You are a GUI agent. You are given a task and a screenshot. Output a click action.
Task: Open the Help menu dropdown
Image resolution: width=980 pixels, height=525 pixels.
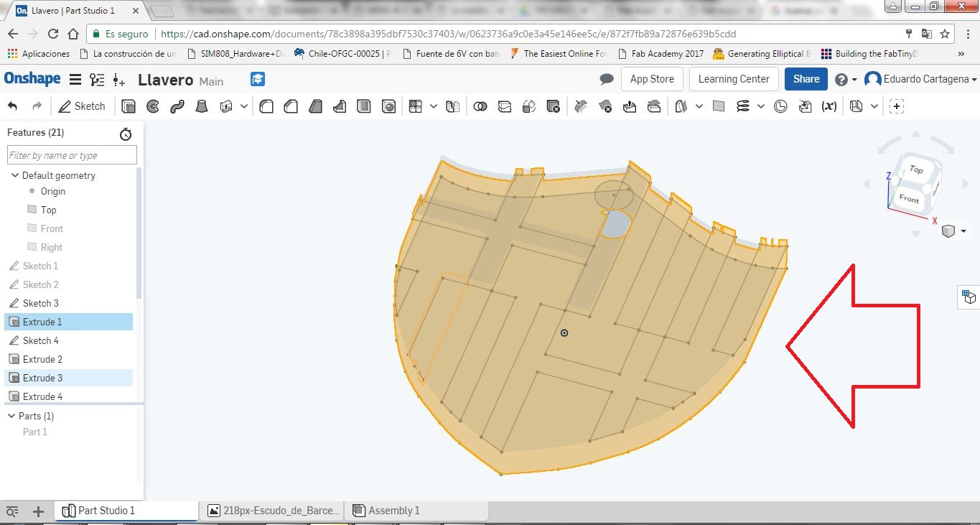(845, 80)
